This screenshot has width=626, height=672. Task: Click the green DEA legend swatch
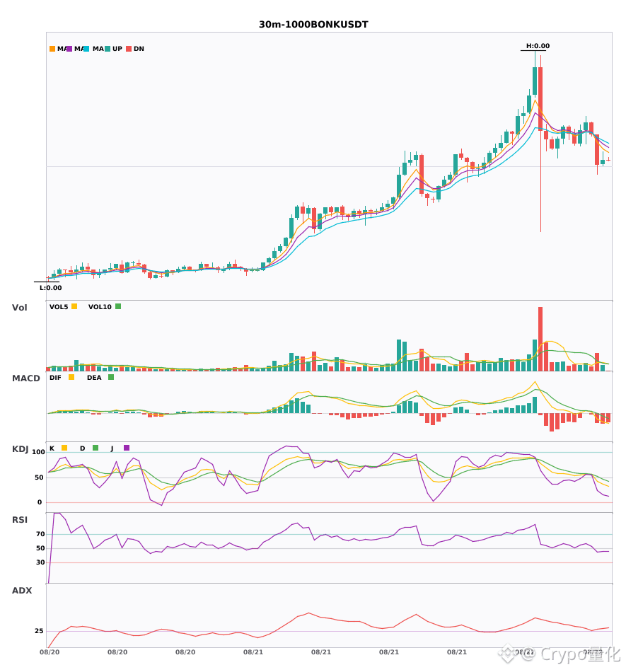pyautogui.click(x=111, y=377)
